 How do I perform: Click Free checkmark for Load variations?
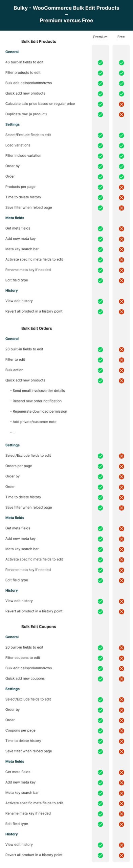click(121, 146)
